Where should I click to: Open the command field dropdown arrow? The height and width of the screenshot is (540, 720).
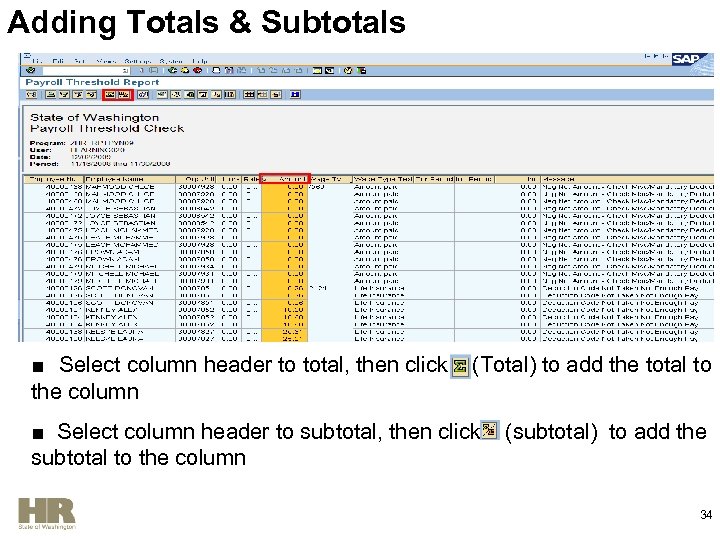tap(125, 70)
